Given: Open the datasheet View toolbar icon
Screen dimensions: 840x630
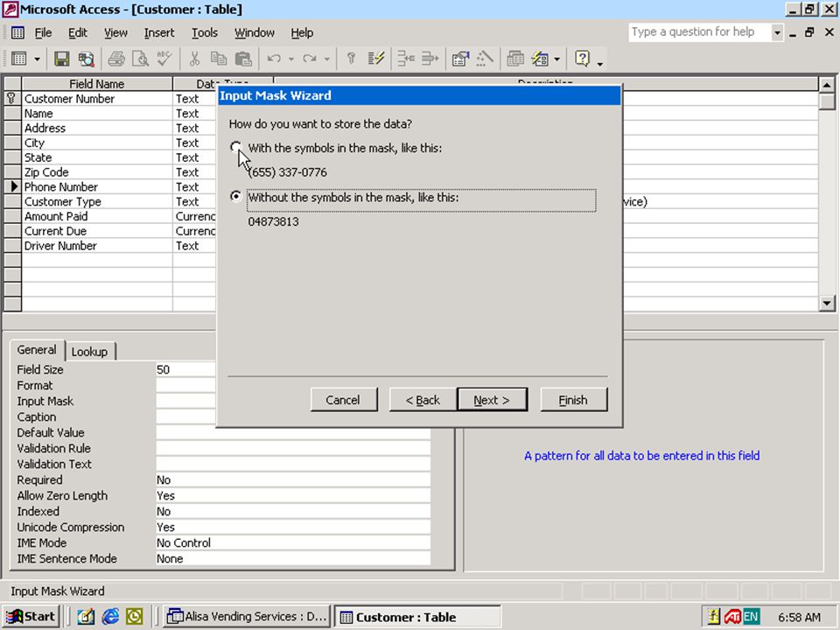Looking at the screenshot, I should click(19, 59).
